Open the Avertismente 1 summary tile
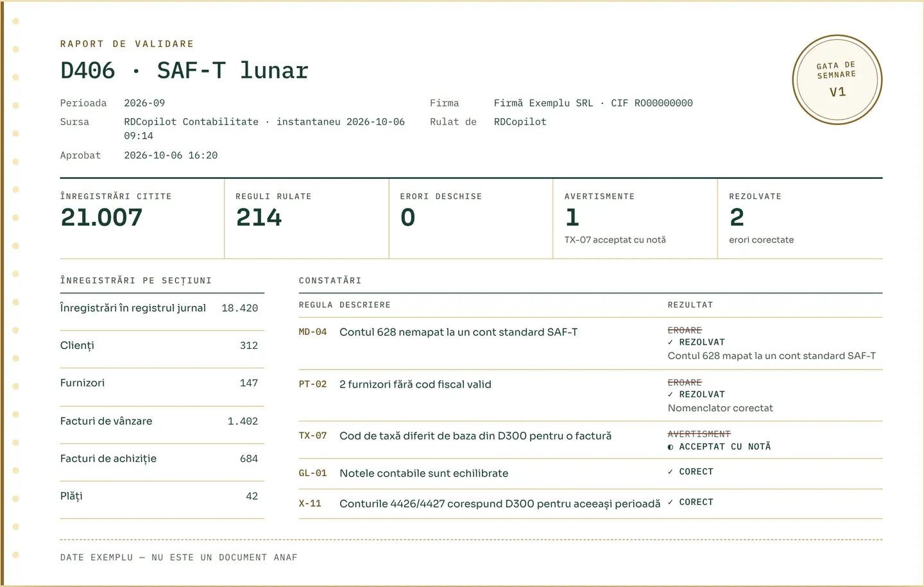The image size is (924, 587). 635,219
